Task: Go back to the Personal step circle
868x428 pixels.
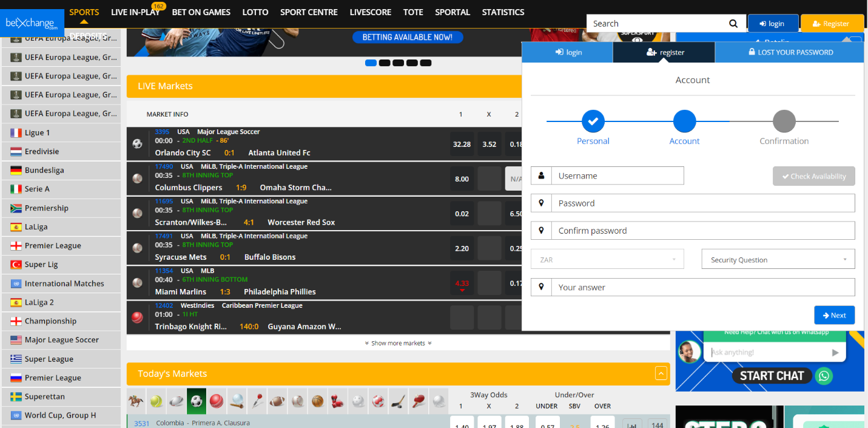Action: pos(593,121)
